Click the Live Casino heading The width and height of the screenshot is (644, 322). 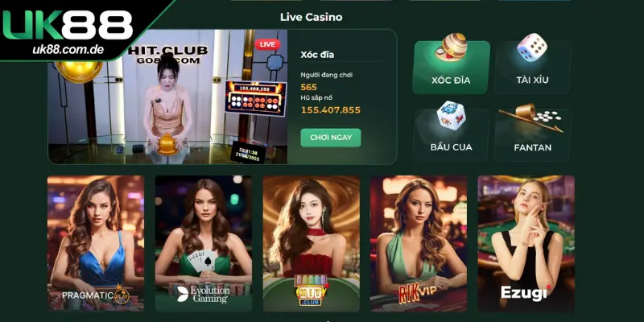click(x=311, y=17)
